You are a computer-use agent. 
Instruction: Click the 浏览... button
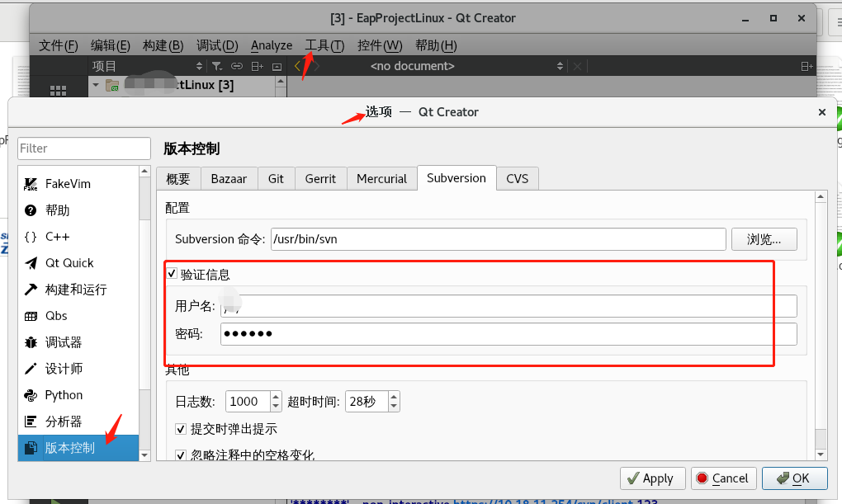tap(764, 239)
